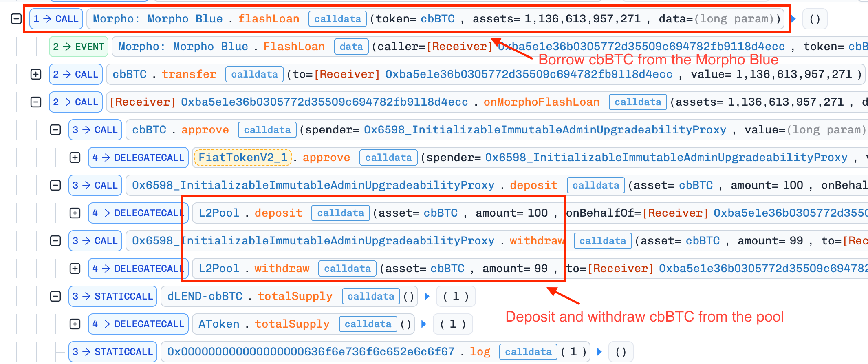Image resolution: width=868 pixels, height=364 pixels.
Task: Open the cbBTC asset link in the L2Pool withdraw row
Action: (447, 269)
